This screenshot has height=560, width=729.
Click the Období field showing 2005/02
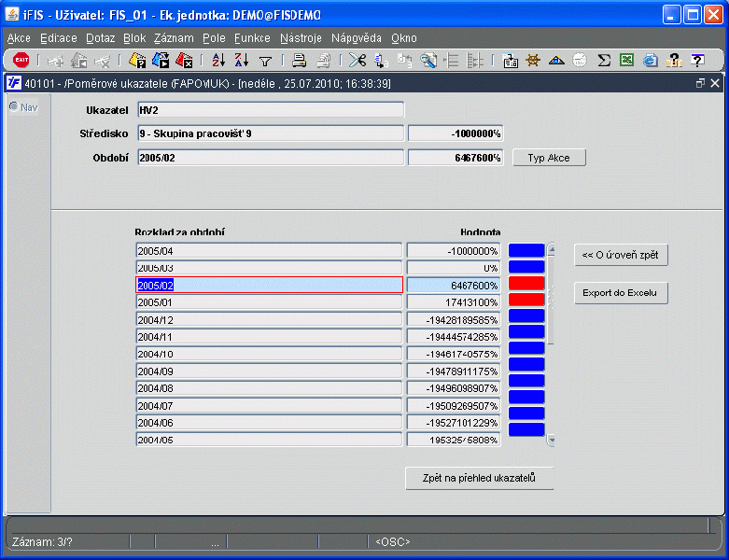tap(271, 158)
